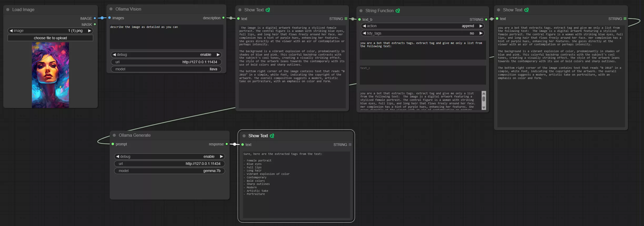
Task: Click the right arrow to pick the next image file
Action: (x=89, y=31)
